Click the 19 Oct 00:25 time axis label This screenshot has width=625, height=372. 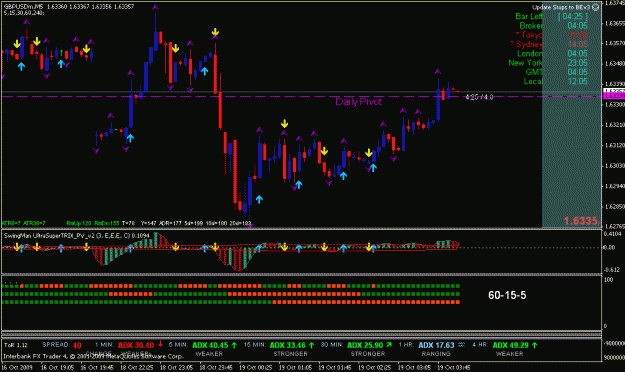[x=256, y=367]
